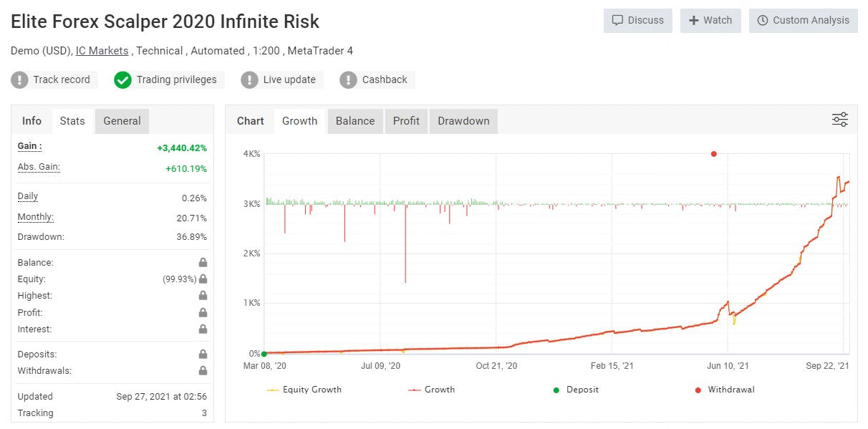Viewport: 868px width, 429px height.
Task: Click the Track record warning icon
Action: [x=19, y=79]
